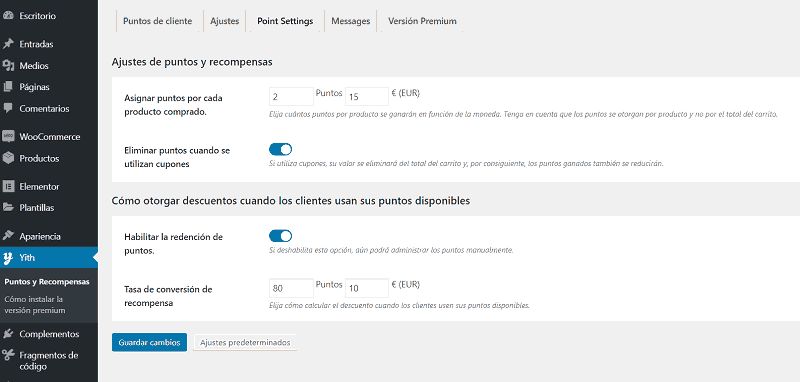Click the Escritorio dashboard icon
Image resolution: width=800 pixels, height=382 pixels.
[8, 16]
